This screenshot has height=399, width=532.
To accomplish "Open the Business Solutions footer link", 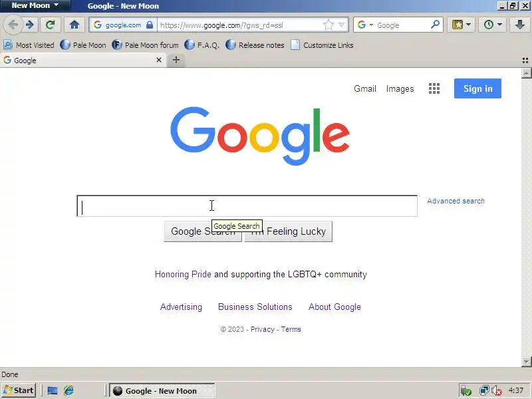I will pos(255,307).
